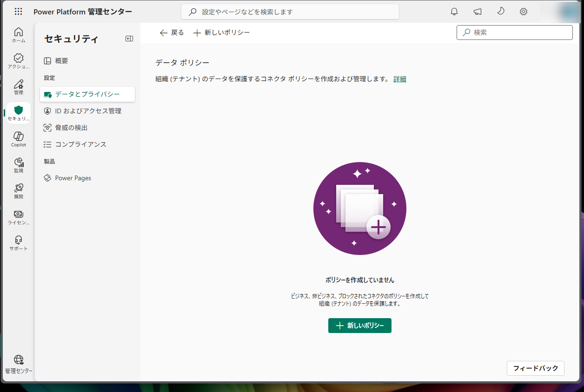
Task: Click the フィードバック button
Action: tap(536, 368)
